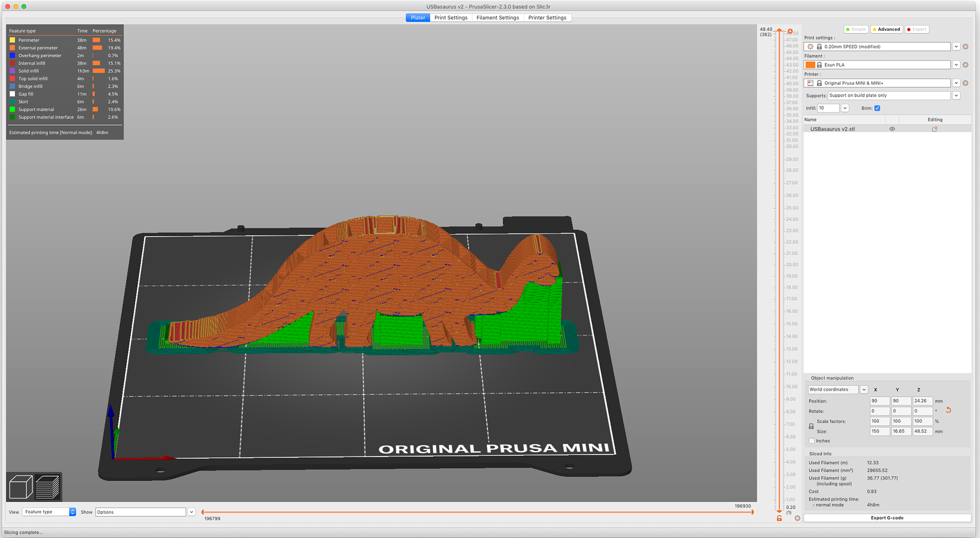
Task: Open the Show Options dropdown arrow
Action: (192, 512)
